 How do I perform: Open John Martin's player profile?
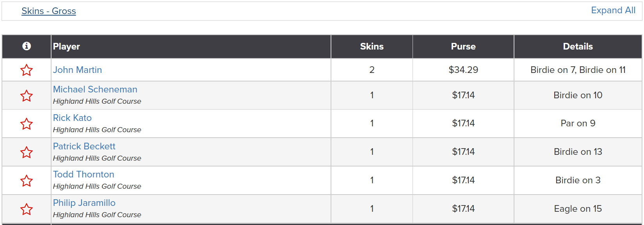click(x=77, y=70)
